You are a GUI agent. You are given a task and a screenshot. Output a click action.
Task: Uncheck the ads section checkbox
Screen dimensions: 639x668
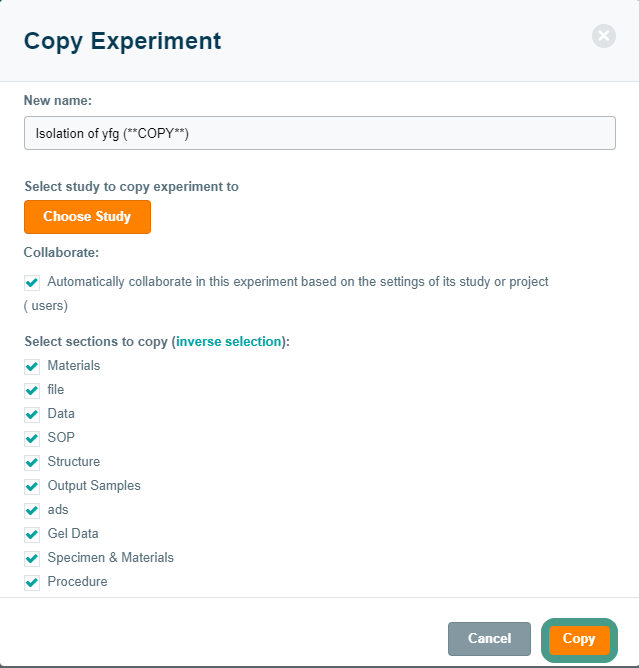[32, 510]
